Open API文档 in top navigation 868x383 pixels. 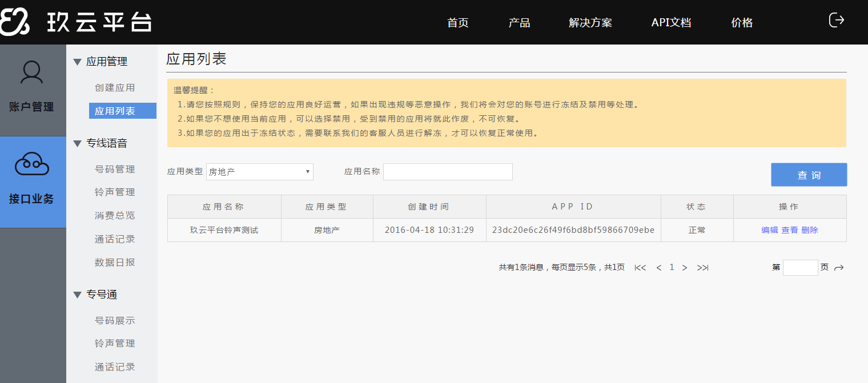tap(671, 23)
